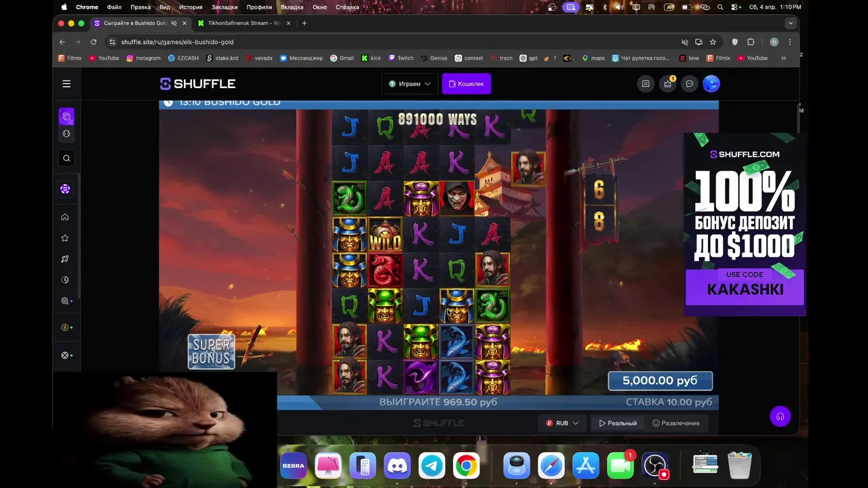Open the kick bookmark
The image size is (868, 488).
click(x=371, y=58)
